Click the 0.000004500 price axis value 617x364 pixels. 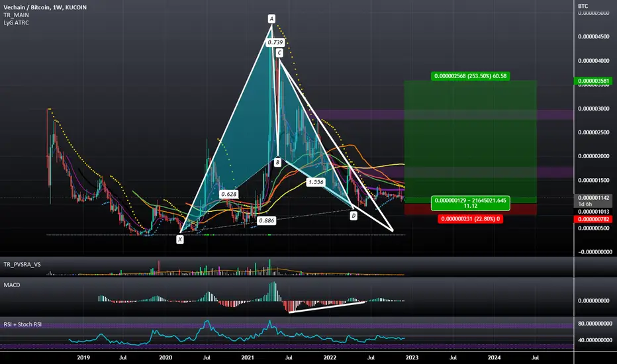pos(593,36)
